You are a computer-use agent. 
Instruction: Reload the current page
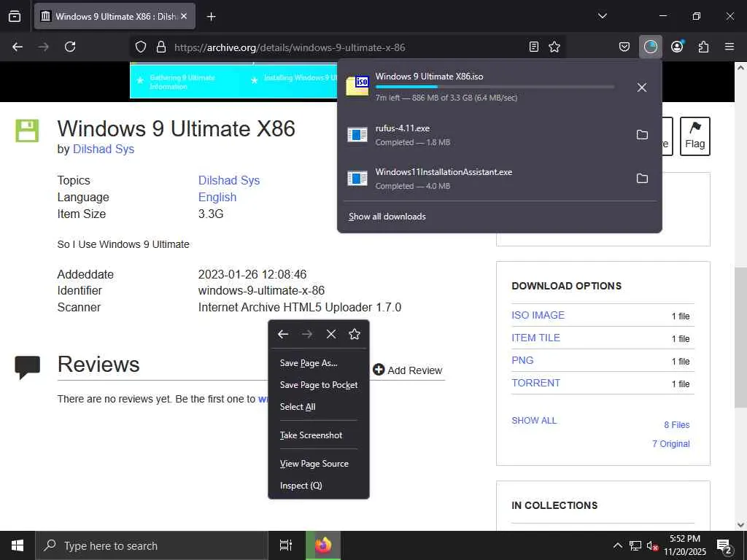[70, 47]
